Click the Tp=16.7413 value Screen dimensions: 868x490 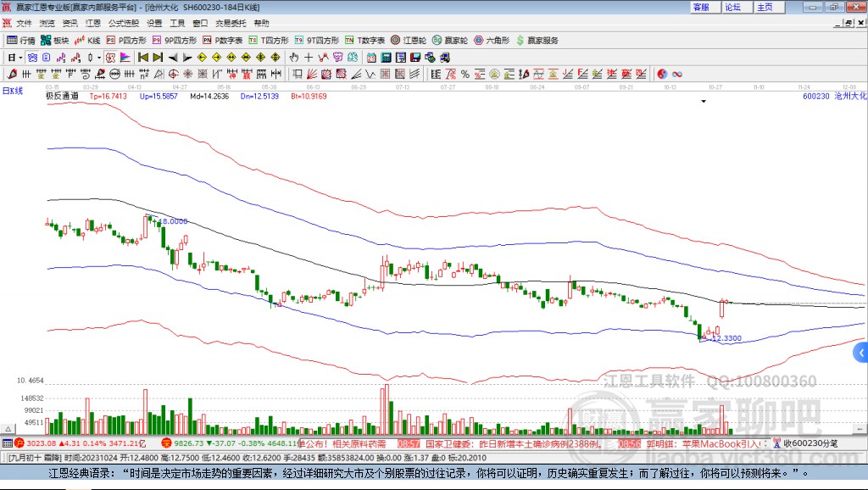(x=108, y=96)
